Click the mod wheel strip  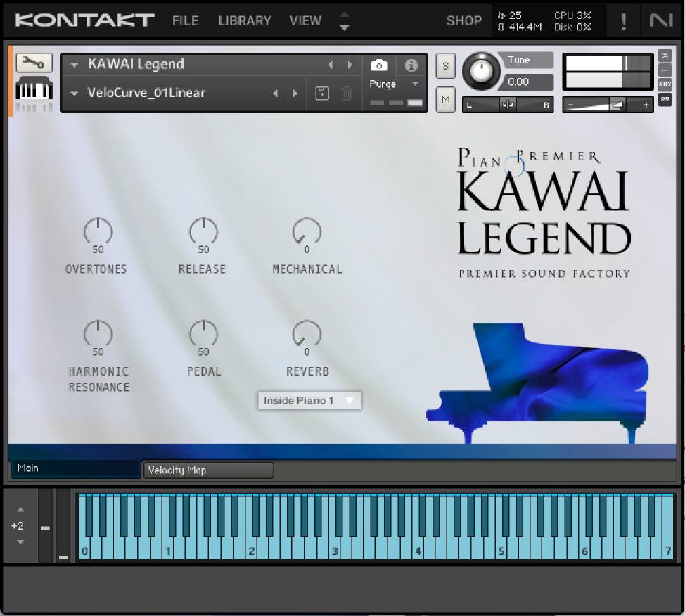[x=63, y=525]
